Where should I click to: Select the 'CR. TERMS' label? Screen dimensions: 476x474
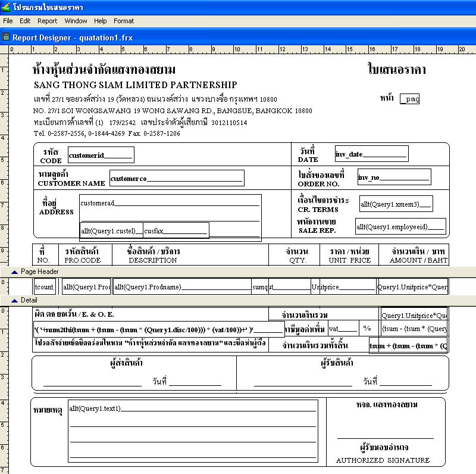tap(318, 210)
